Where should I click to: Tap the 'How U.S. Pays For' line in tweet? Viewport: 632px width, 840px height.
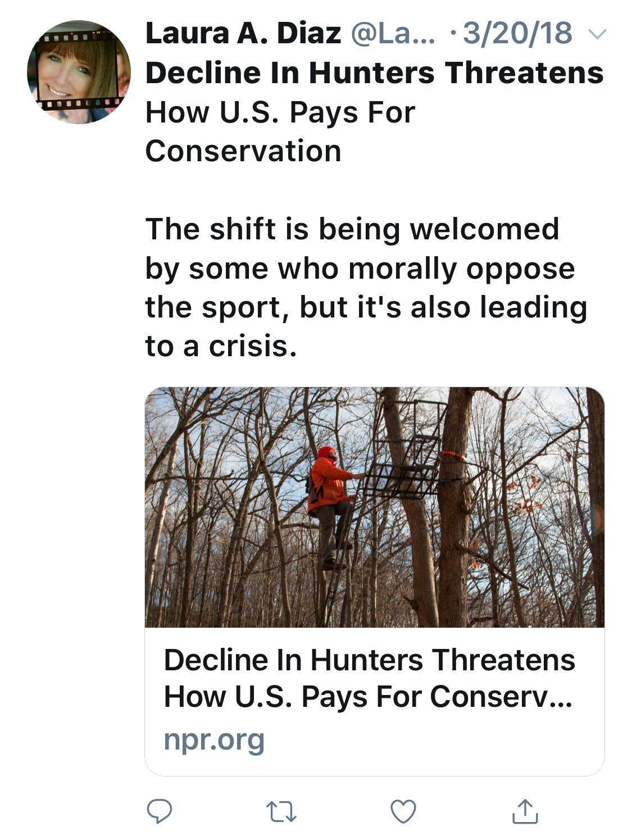click(280, 112)
